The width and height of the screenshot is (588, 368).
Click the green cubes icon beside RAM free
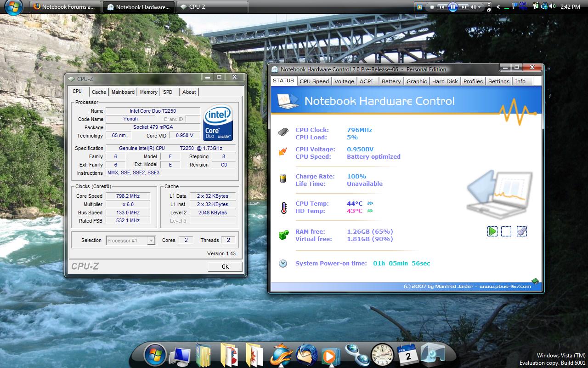click(x=283, y=235)
